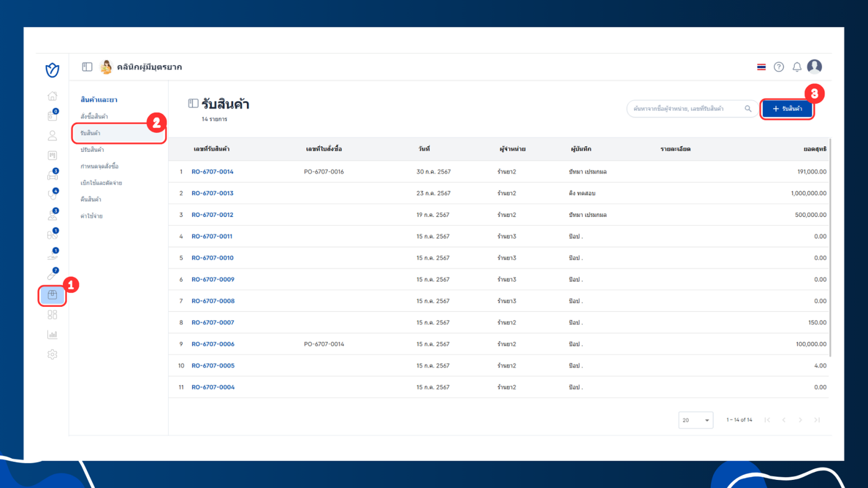Image resolution: width=868 pixels, height=488 pixels.
Task: Open the Home icon in the sidebar
Action: pos(52,96)
